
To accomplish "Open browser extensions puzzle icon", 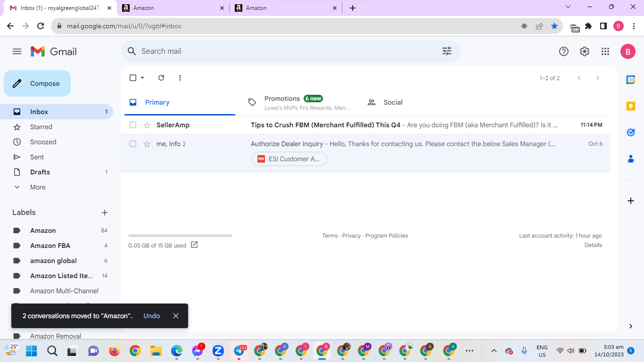I will tap(588, 26).
